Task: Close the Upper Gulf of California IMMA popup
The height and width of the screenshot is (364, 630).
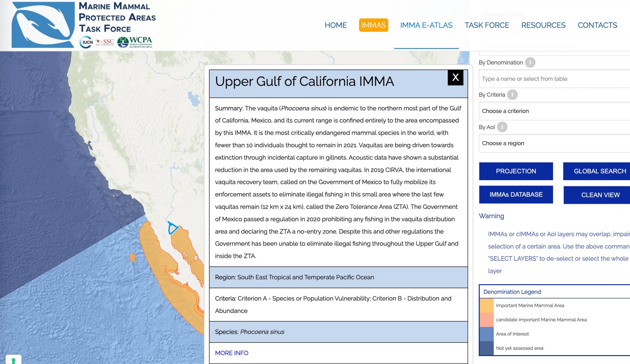Action: pos(455,78)
